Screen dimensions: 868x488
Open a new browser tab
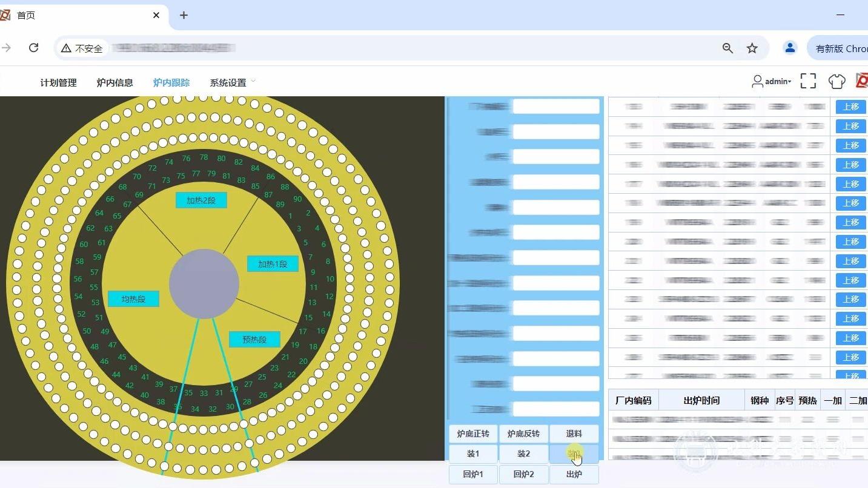(x=184, y=15)
